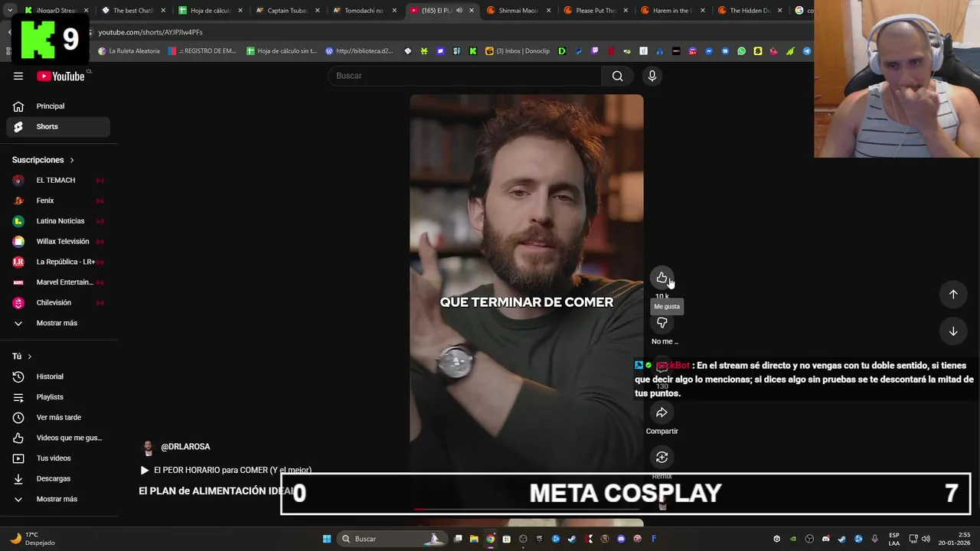Open the Latina Noticias channel
The image size is (980, 551).
[x=58, y=221]
